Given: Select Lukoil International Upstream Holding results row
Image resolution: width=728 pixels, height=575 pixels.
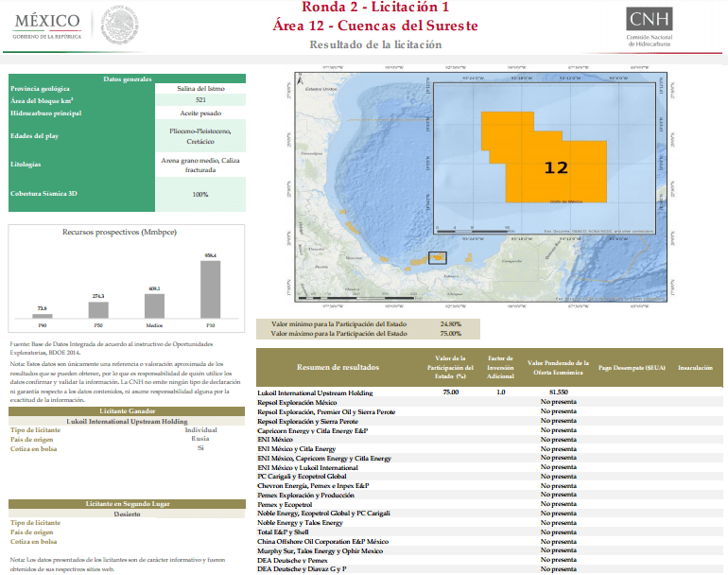Looking at the screenshot, I should pos(490,392).
